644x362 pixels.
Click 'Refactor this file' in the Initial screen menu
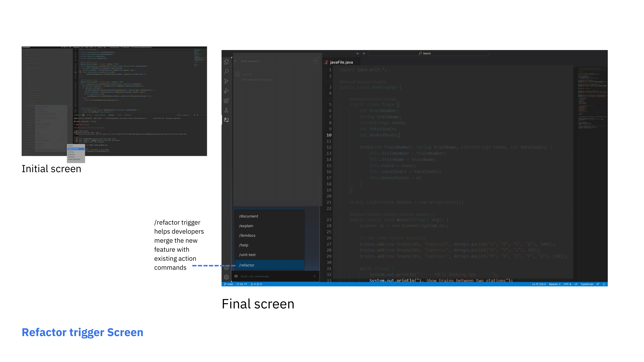click(x=76, y=149)
